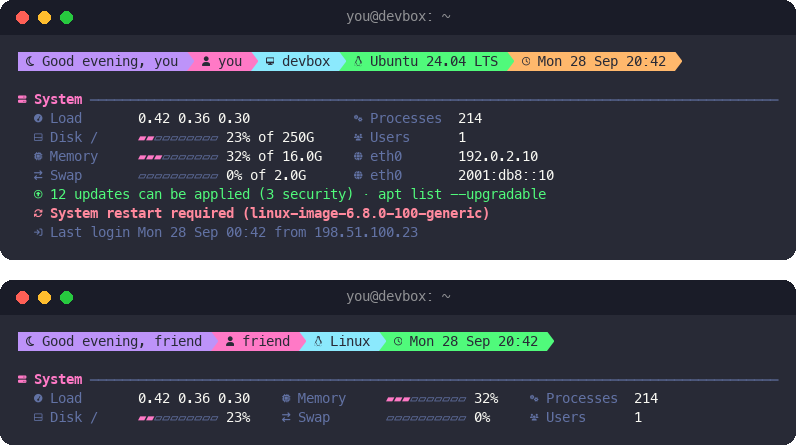Image resolution: width=796 pixels, height=445 pixels.
Task: Click the penguin icon beside Ubuntu 24.04 LTS
Action: 358,61
